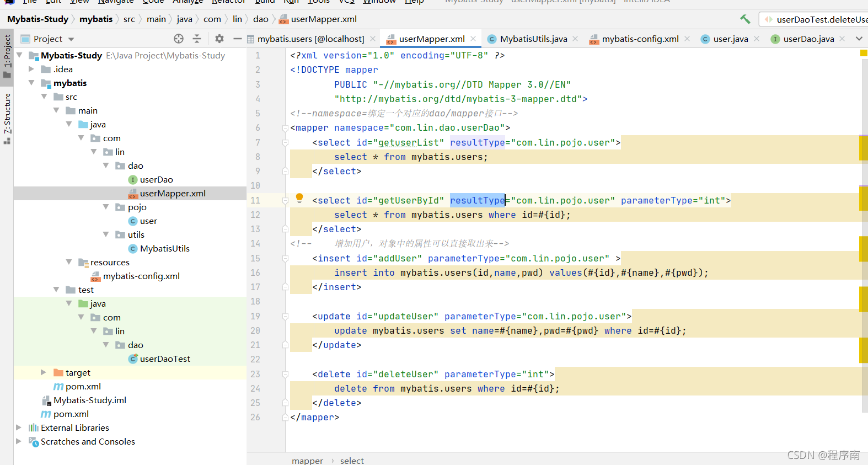Collapse the utils package
This screenshot has height=465, width=868.
106,234
